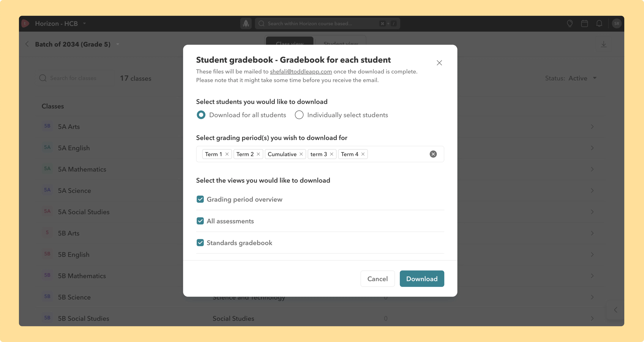Uncheck All assessments checkbox
The image size is (644, 342).
(200, 221)
